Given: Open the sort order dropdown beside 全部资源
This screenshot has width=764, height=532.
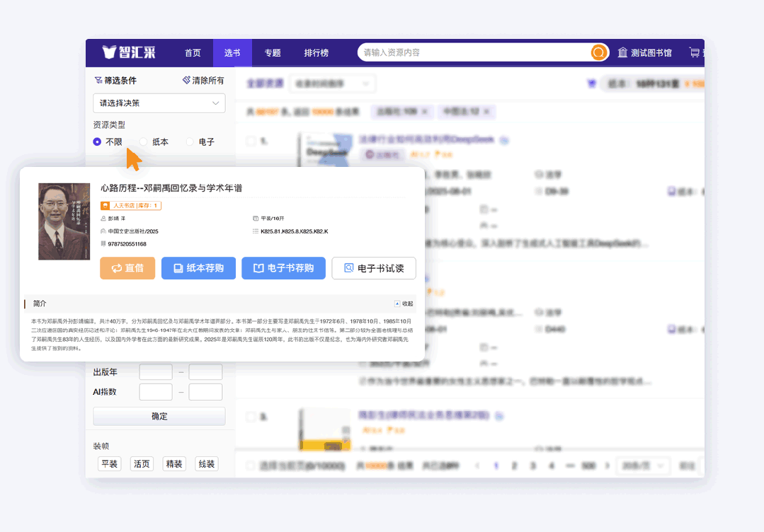Looking at the screenshot, I should [x=332, y=83].
